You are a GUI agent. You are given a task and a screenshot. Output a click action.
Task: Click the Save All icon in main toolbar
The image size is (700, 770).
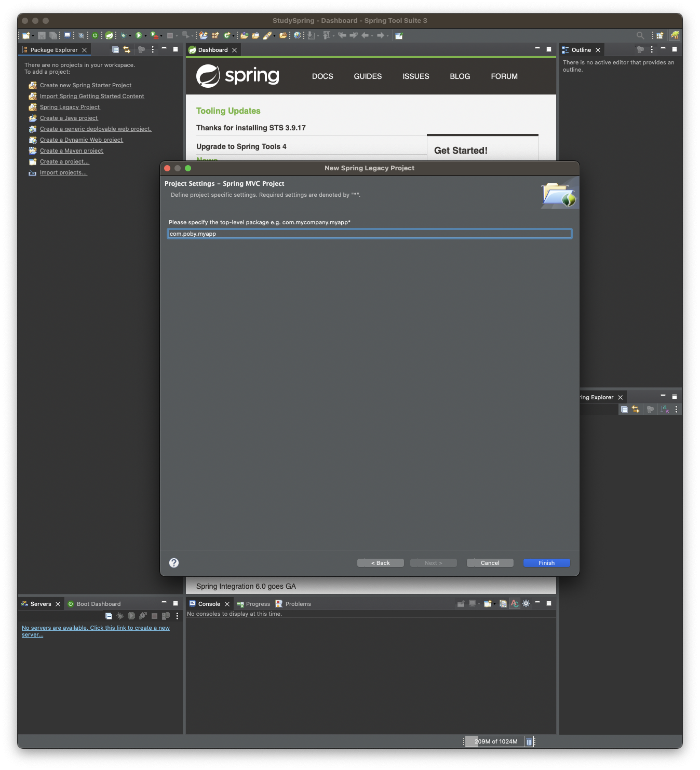[53, 35]
